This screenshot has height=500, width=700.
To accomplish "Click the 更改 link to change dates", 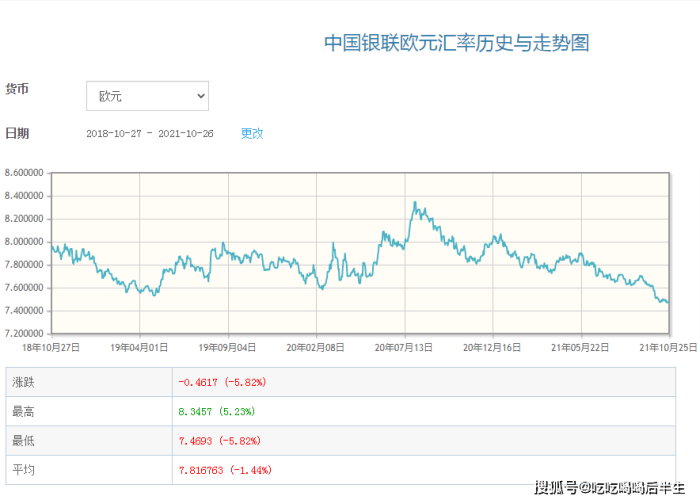I will [252, 133].
